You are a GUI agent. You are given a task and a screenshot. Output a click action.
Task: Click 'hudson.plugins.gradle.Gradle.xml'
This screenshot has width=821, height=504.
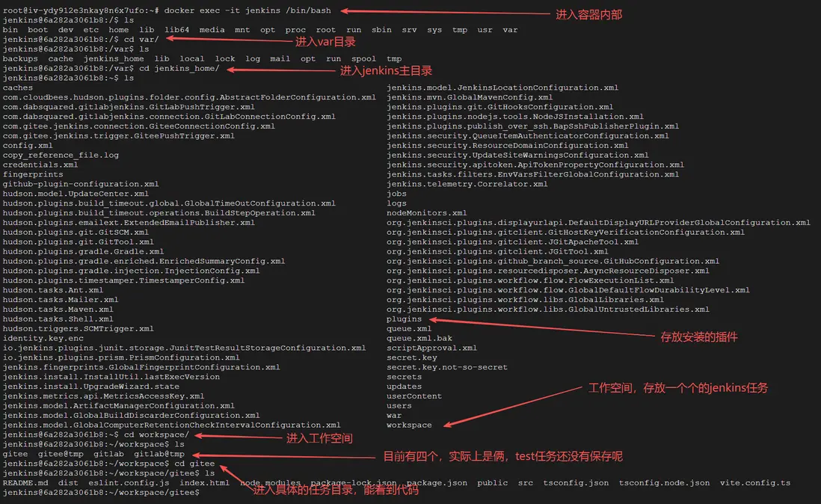(83, 252)
